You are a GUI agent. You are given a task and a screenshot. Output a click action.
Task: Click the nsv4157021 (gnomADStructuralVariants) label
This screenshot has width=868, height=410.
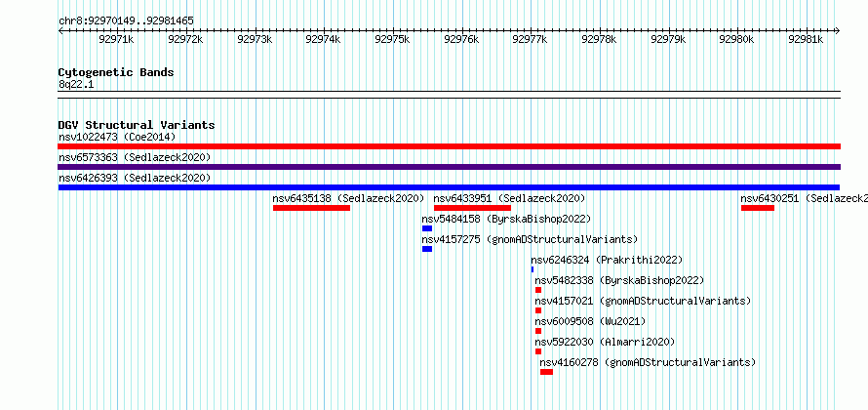(x=643, y=301)
